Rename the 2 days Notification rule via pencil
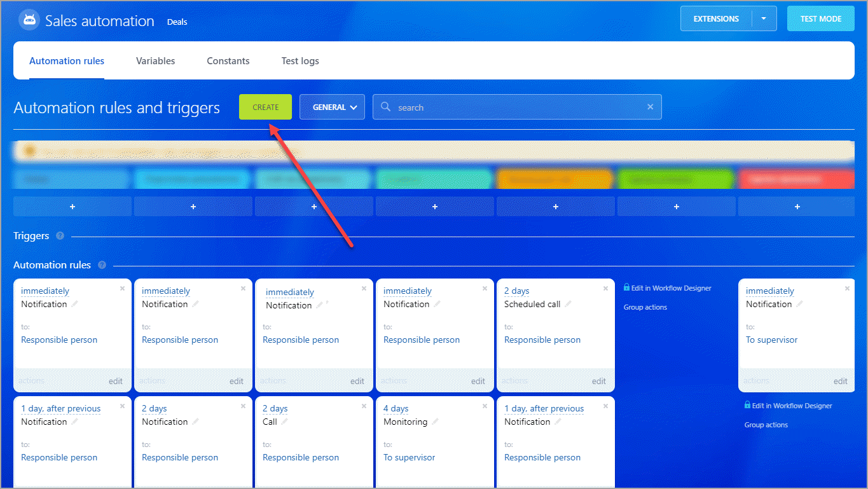868x489 pixels. coord(195,422)
